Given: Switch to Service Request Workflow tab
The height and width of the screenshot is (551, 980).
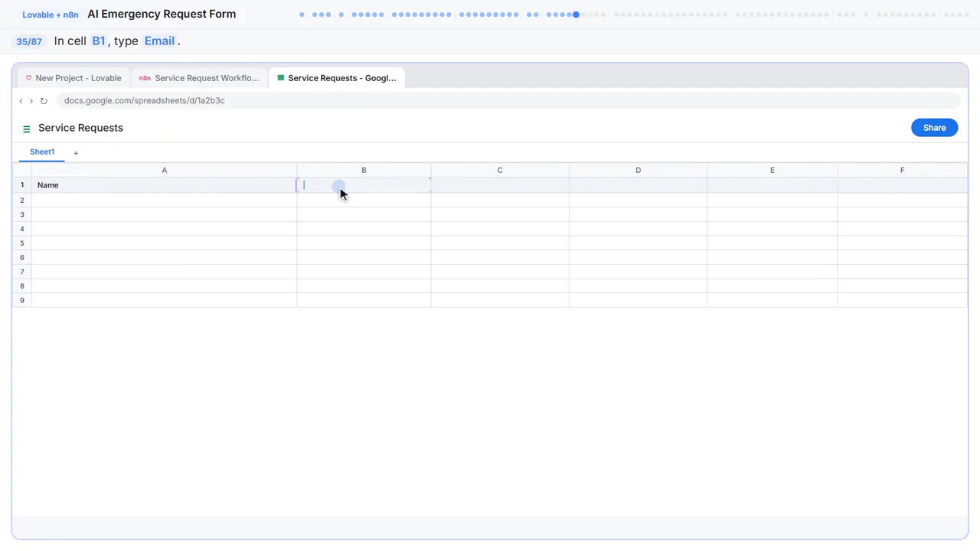Looking at the screenshot, I should (199, 78).
